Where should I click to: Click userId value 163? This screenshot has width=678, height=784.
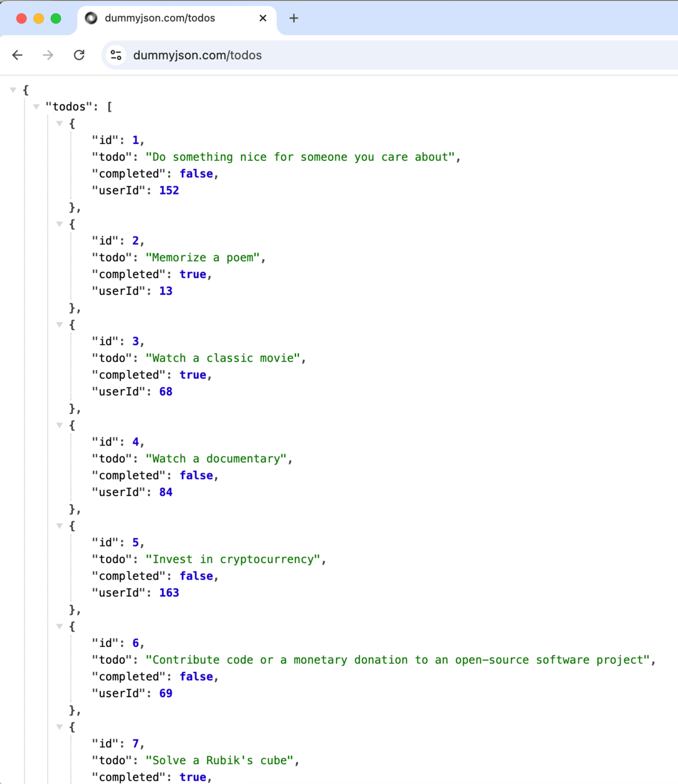[169, 592]
